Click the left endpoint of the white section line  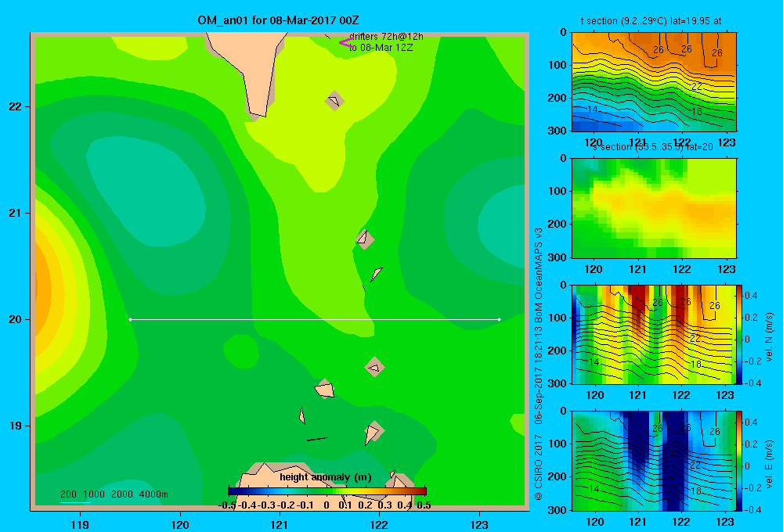point(130,319)
